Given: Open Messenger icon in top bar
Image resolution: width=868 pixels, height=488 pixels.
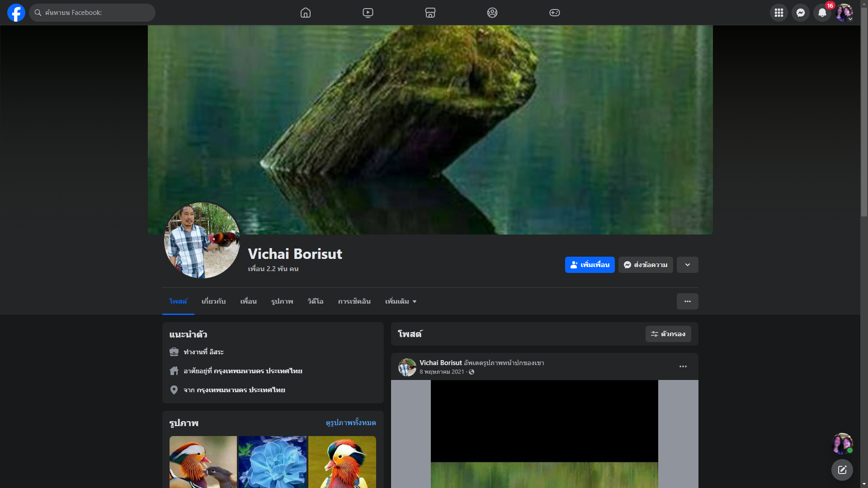Looking at the screenshot, I should (800, 13).
